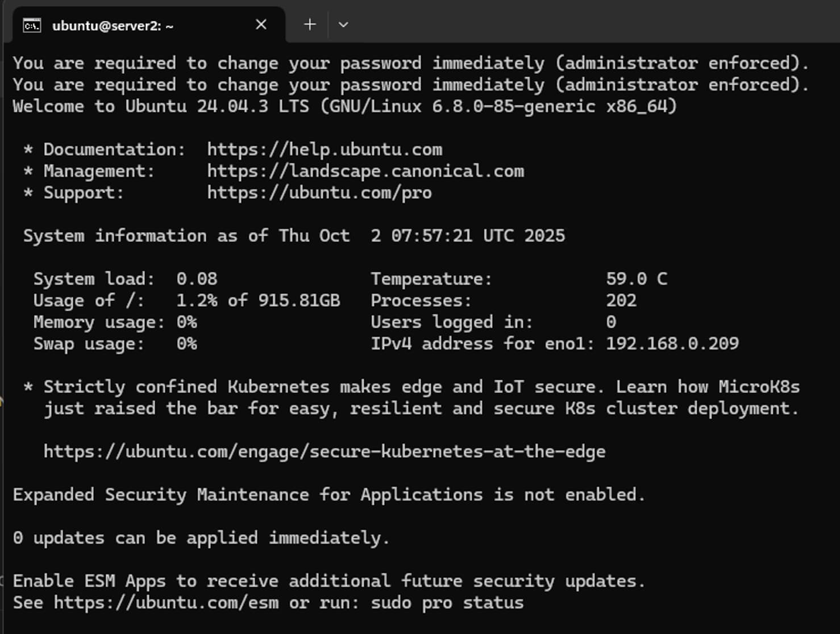Click the system load value 0.08

pos(197,279)
